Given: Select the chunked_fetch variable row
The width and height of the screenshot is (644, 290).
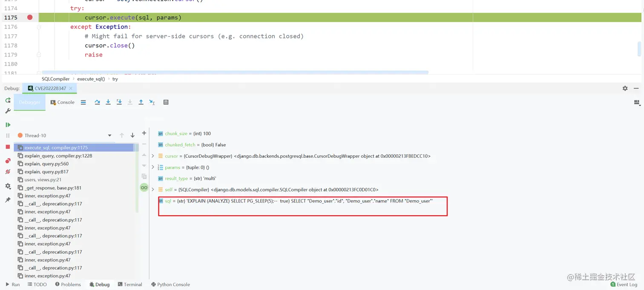Looking at the screenshot, I should tap(192, 145).
